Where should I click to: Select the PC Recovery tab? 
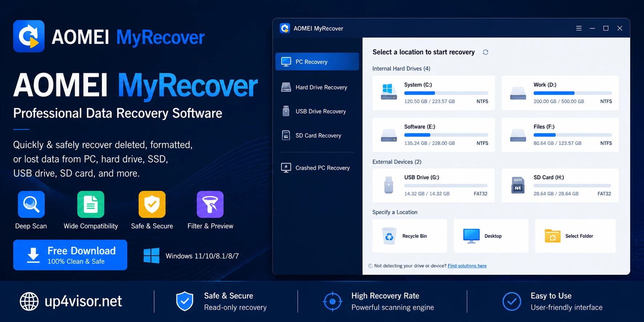317,62
